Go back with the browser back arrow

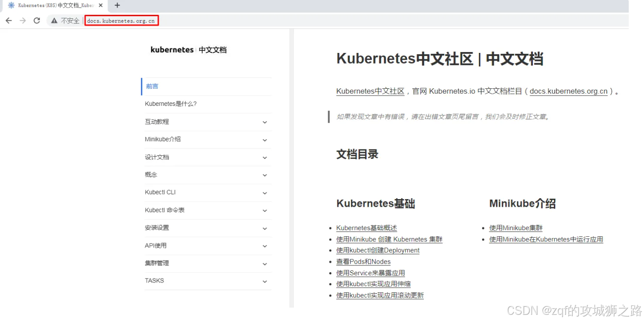(9, 21)
